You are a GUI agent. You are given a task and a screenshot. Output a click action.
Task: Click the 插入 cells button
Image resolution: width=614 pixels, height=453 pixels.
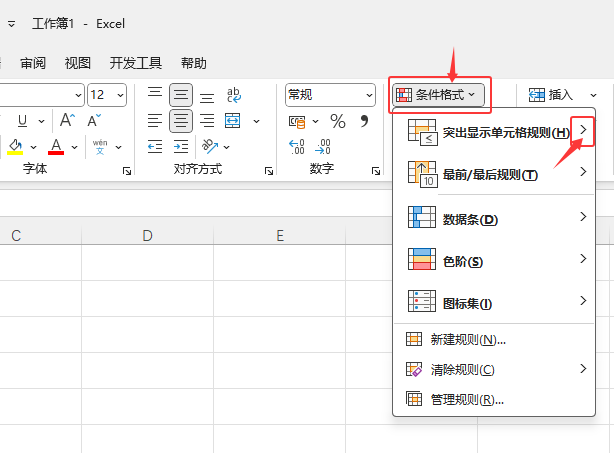click(x=551, y=95)
